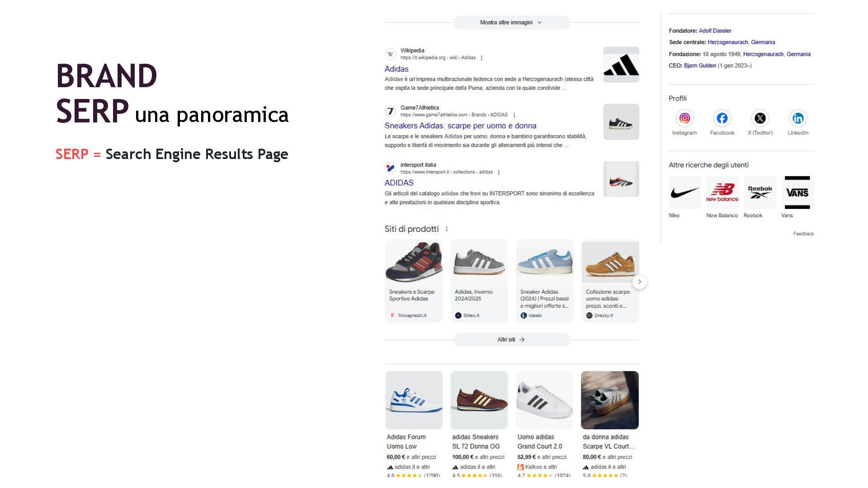Follow the Bjørn Gulden CEO link

[x=700, y=66]
